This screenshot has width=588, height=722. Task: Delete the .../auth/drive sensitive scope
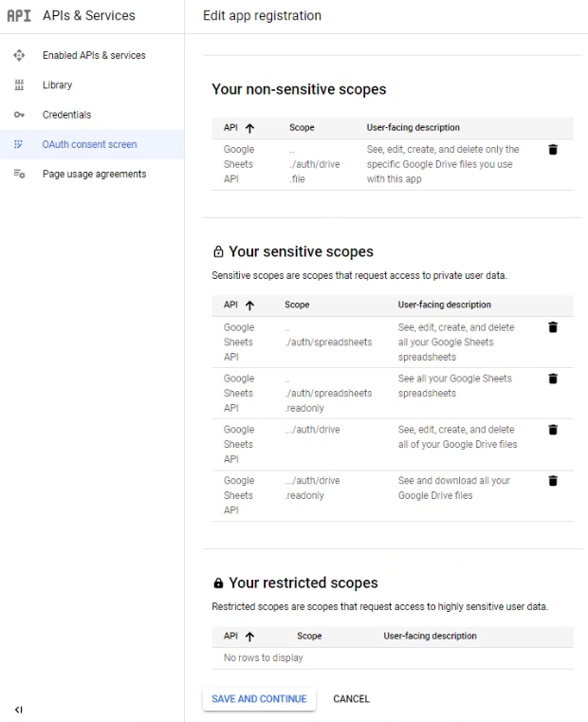(x=554, y=430)
